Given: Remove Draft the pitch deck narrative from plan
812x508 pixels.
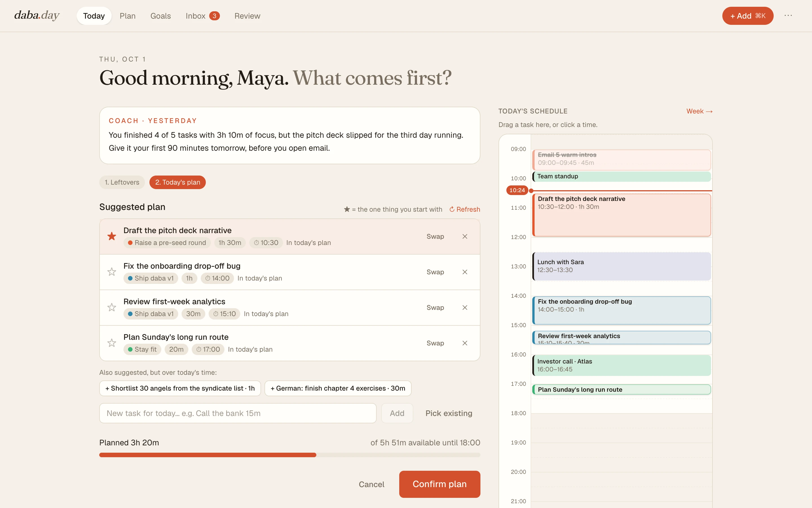Looking at the screenshot, I should [x=465, y=237].
